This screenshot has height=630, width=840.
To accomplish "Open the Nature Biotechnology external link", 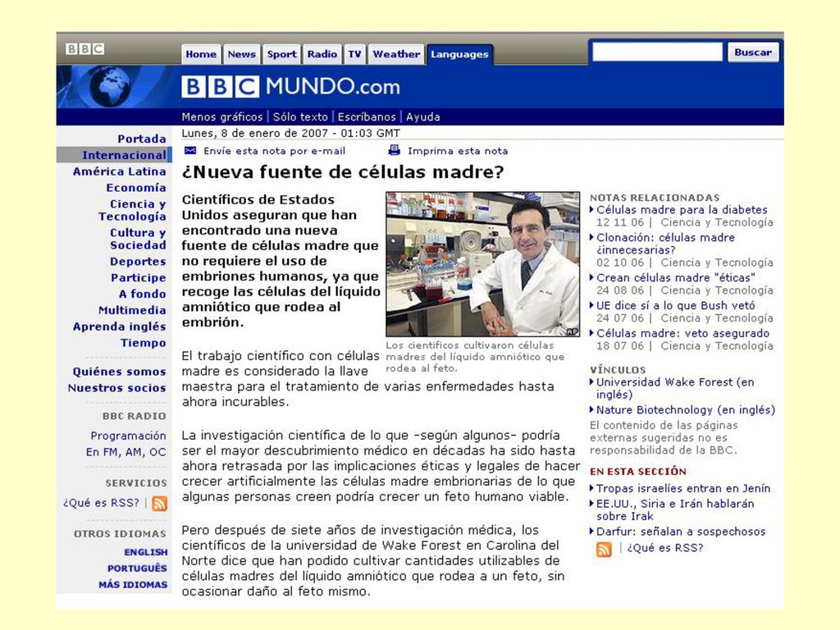I will (x=686, y=410).
